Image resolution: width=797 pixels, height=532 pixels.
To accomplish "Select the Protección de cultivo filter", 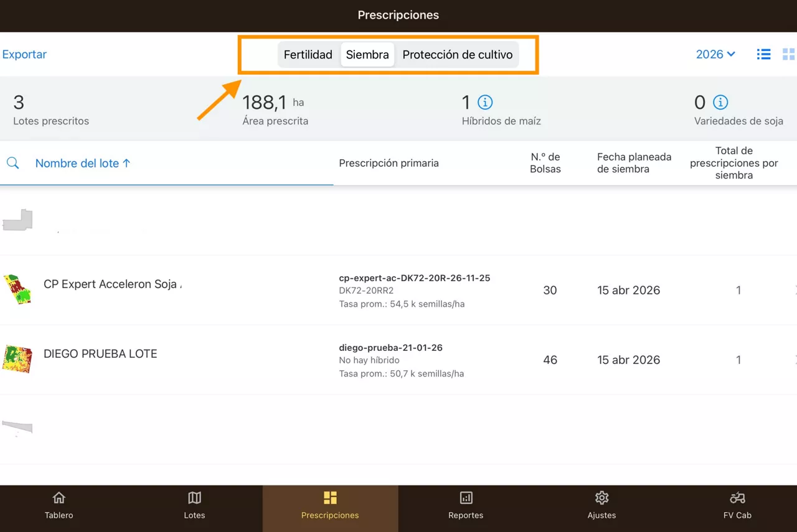I will point(458,54).
